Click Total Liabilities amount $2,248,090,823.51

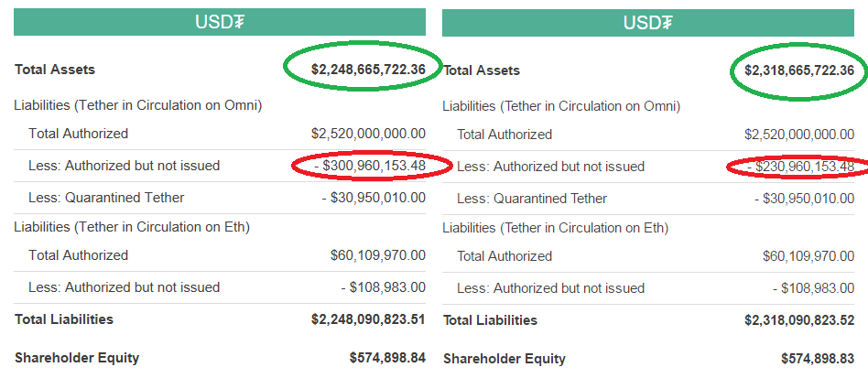pos(368,319)
